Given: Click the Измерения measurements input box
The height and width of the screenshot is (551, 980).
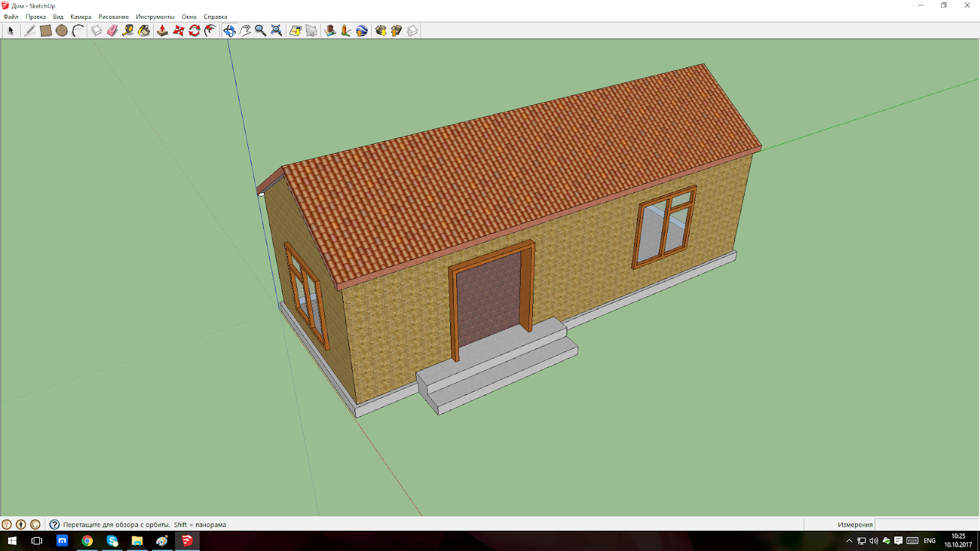Looking at the screenshot, I should 927,525.
